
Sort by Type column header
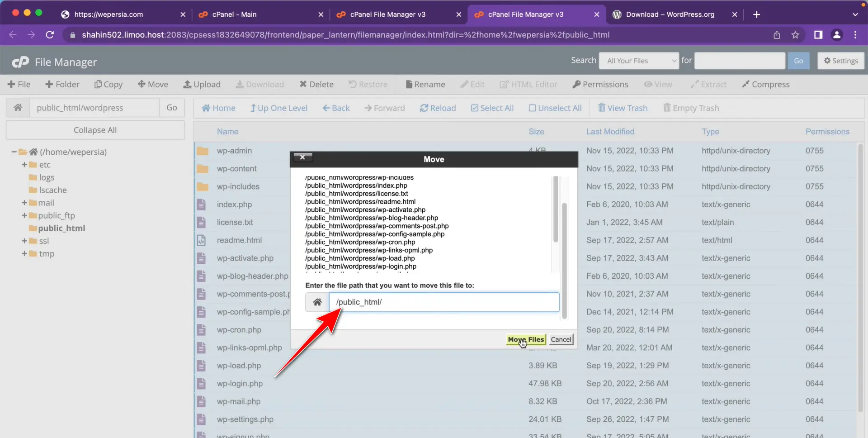pos(710,132)
